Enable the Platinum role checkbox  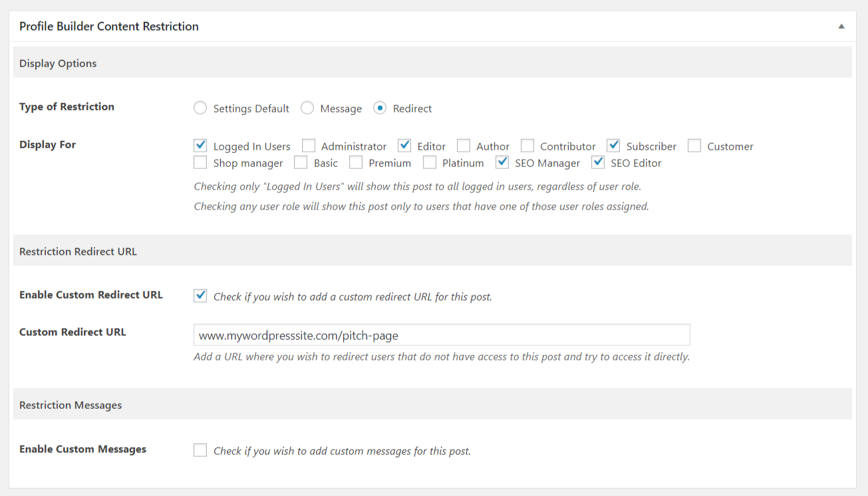430,162
